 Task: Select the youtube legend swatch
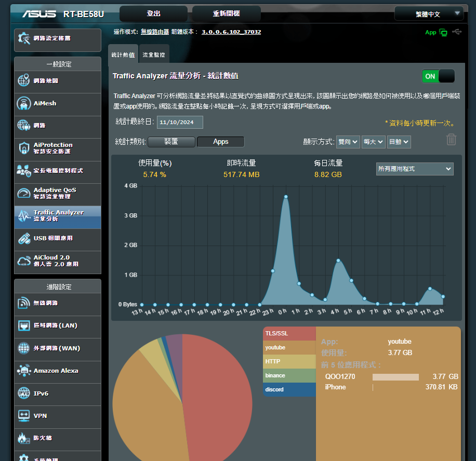[289, 347]
